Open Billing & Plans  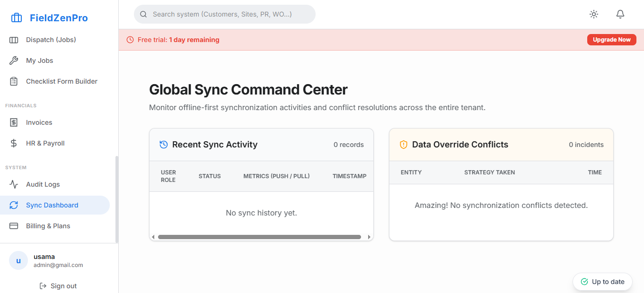click(x=55, y=226)
